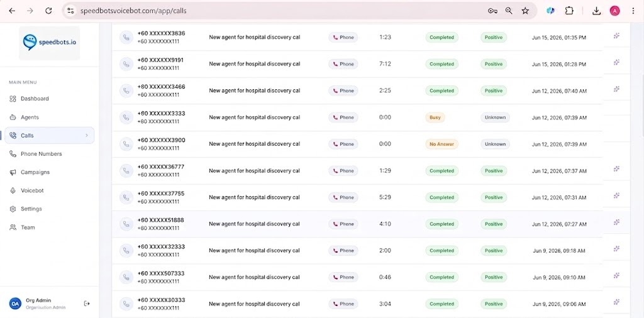
Task: Open AI sparkle for 07:40 AM call
Action: pyautogui.click(x=616, y=89)
